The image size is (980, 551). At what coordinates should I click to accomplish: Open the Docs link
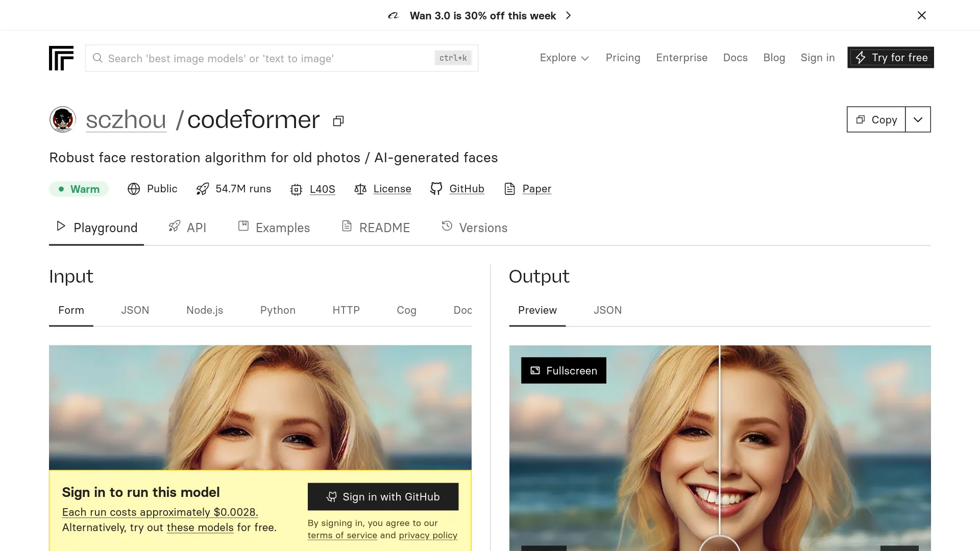click(736, 58)
